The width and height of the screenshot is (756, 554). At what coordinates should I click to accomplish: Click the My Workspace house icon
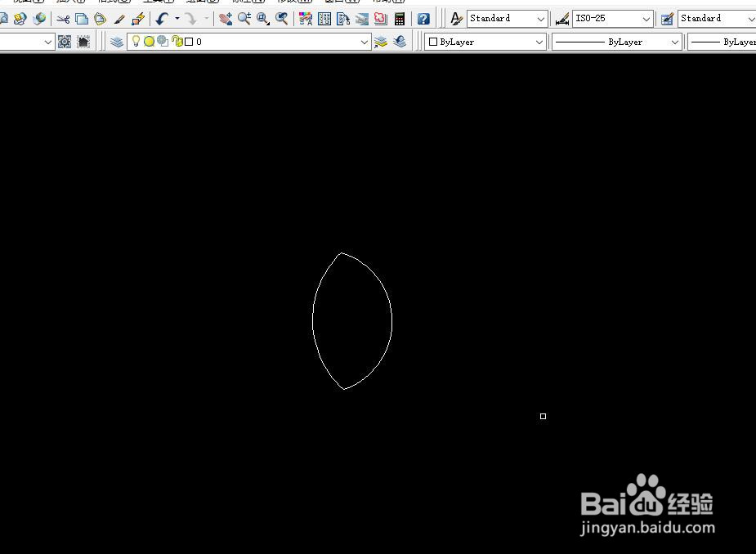point(83,42)
